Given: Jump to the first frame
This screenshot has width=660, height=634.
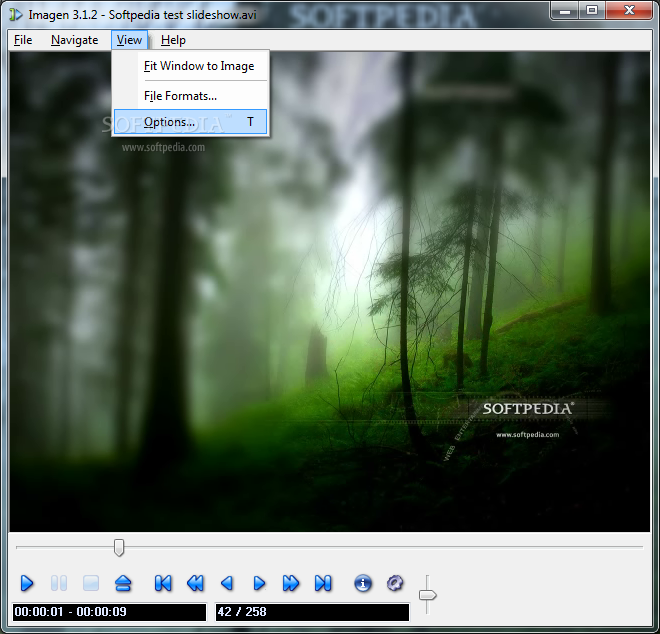Looking at the screenshot, I should click(x=163, y=583).
